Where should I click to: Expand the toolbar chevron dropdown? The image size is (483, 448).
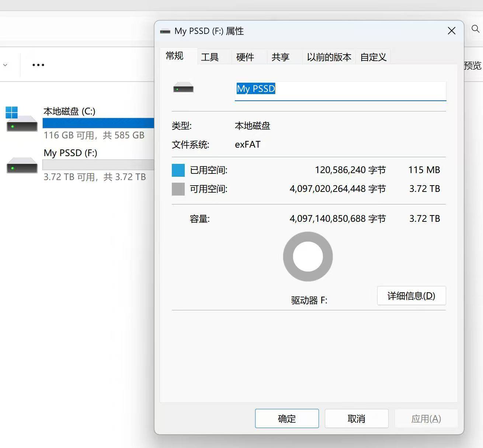[x=5, y=65]
